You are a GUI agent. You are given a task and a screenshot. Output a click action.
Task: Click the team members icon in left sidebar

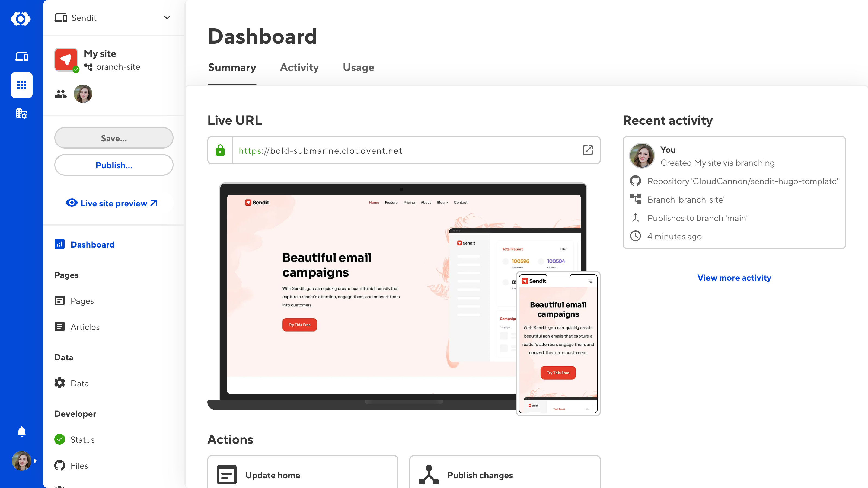click(60, 94)
